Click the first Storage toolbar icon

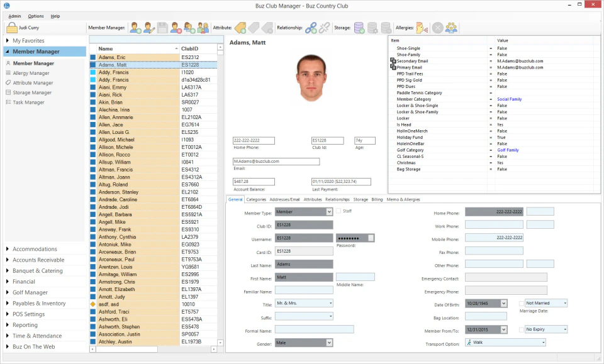pyautogui.click(x=359, y=28)
